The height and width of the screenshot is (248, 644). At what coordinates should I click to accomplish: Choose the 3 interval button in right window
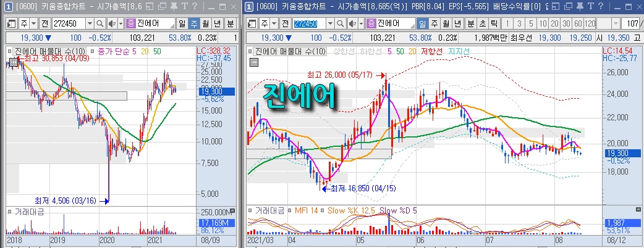(519, 23)
